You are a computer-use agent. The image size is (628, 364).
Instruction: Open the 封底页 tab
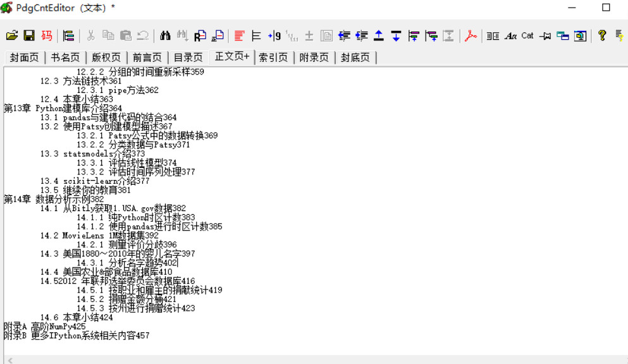coord(355,58)
